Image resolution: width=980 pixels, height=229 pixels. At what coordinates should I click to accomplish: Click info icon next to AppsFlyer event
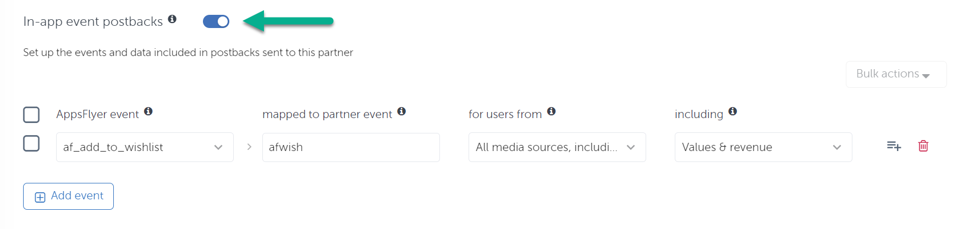point(148,111)
